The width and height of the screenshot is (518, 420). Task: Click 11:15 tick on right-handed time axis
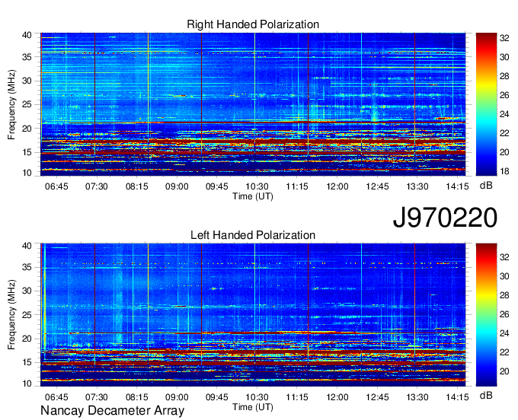tap(297, 186)
